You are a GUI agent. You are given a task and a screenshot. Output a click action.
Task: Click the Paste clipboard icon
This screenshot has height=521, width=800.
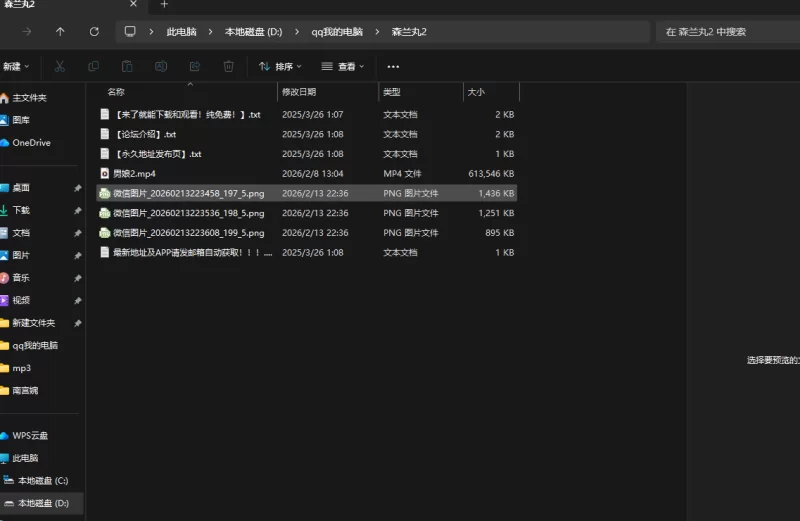coord(127,66)
